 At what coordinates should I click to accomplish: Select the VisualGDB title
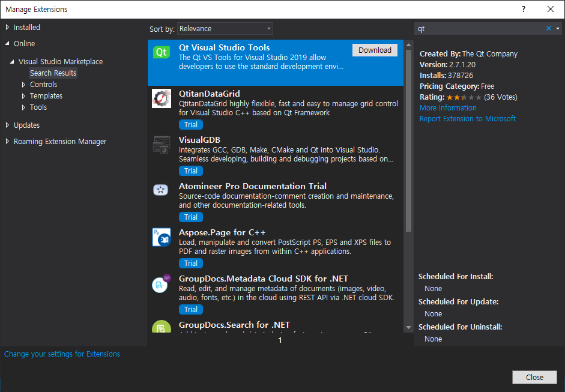tap(199, 140)
